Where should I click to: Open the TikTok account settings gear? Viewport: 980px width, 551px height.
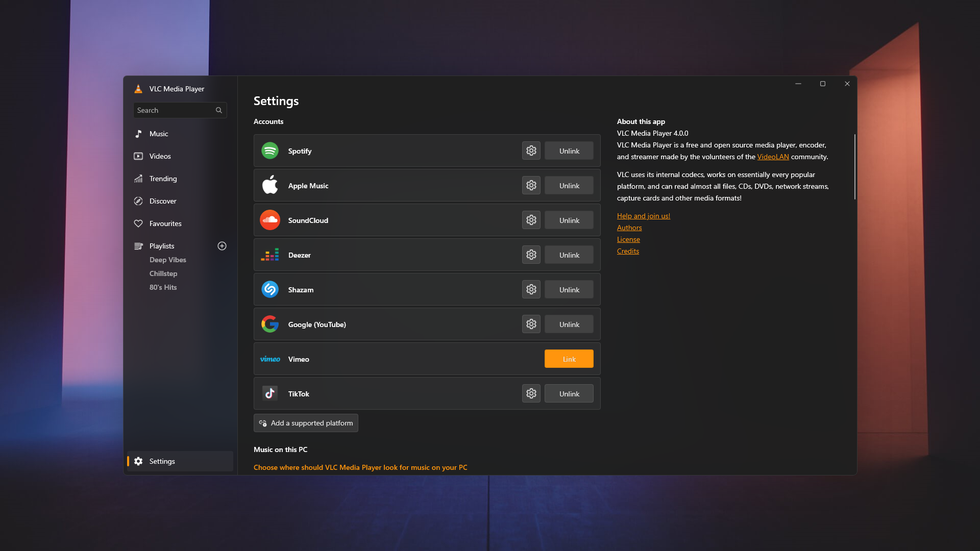pyautogui.click(x=531, y=393)
